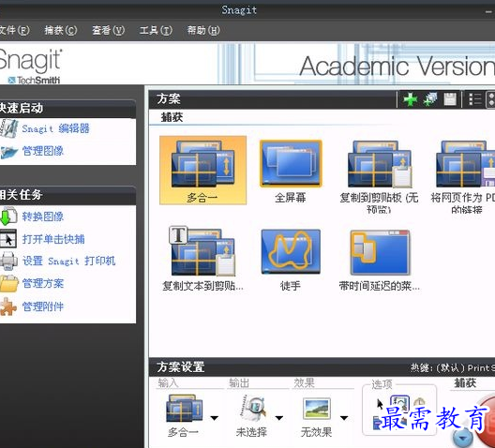Viewport: 495px width, 448px height.
Task: Open the 工具(T) menu
Action: (156, 30)
